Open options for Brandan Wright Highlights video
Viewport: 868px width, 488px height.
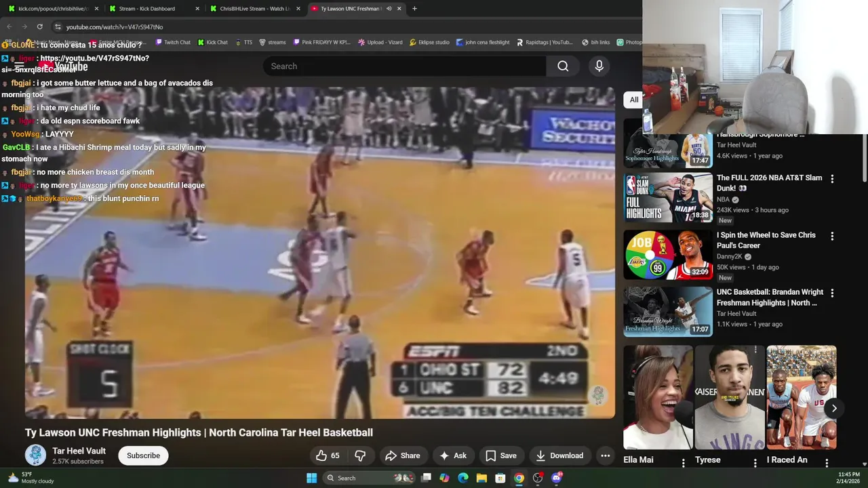pos(832,293)
